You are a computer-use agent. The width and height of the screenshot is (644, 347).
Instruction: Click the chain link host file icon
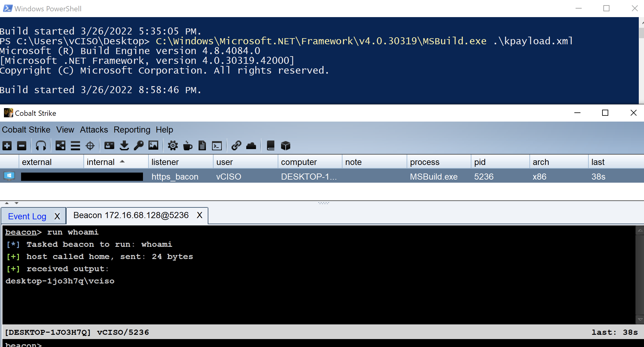coord(236,146)
